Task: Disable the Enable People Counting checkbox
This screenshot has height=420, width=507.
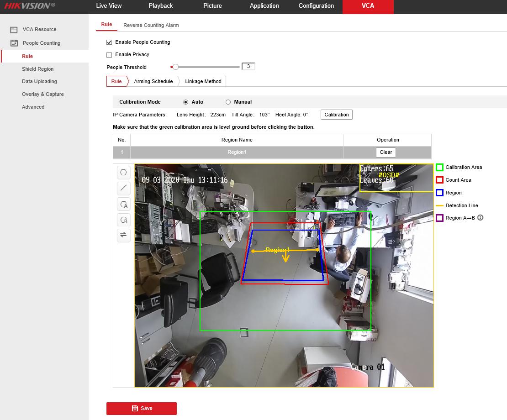Action: tap(109, 42)
